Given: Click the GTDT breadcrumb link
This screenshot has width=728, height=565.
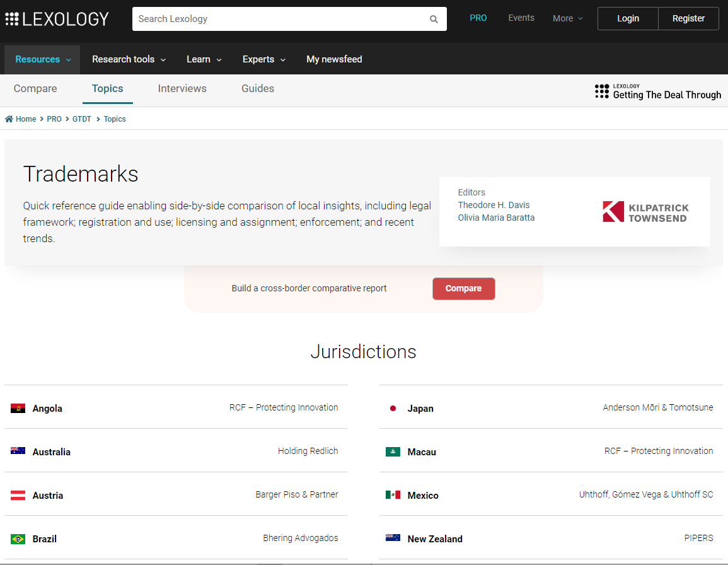Looking at the screenshot, I should click(82, 119).
